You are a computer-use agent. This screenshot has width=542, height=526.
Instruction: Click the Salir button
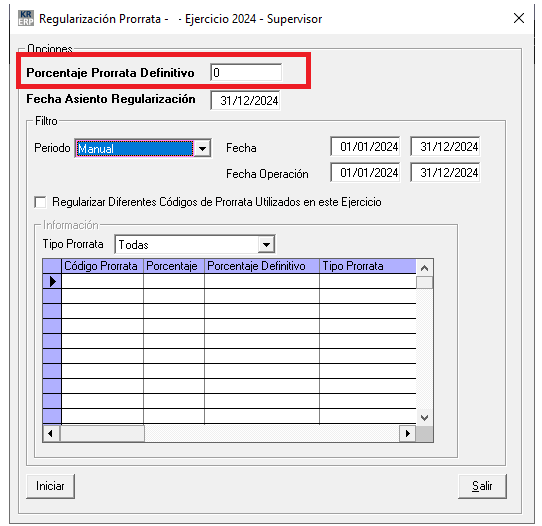coord(482,486)
